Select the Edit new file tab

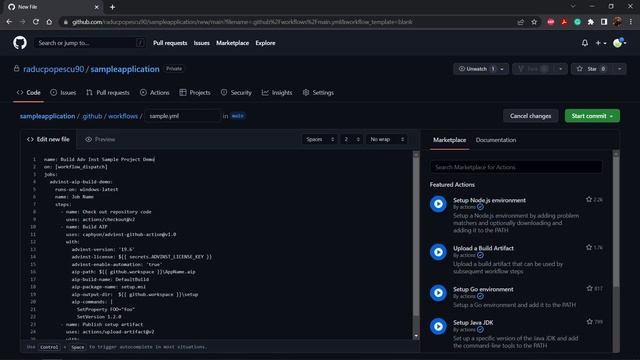48,140
